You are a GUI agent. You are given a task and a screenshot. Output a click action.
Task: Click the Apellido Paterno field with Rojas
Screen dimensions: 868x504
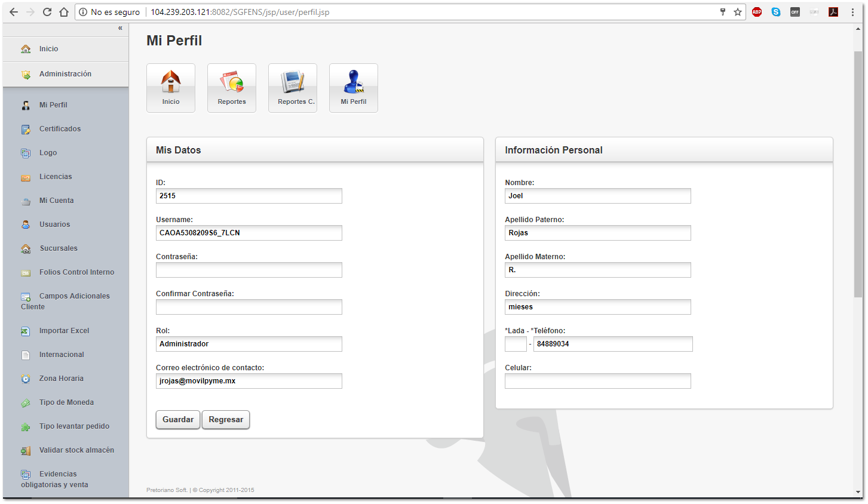[x=598, y=233]
